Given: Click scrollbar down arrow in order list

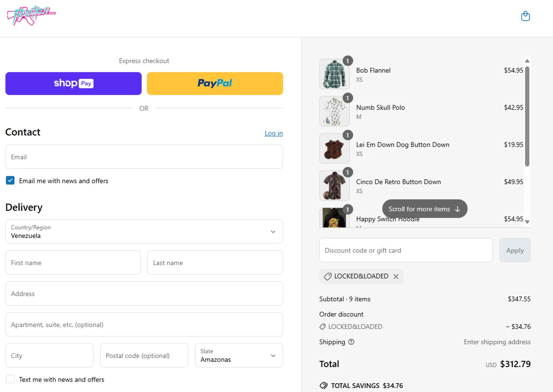Looking at the screenshot, I should [x=527, y=222].
